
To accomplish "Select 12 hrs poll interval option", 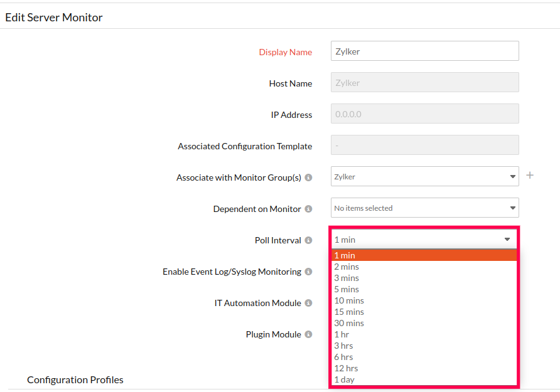I will coord(424,368).
